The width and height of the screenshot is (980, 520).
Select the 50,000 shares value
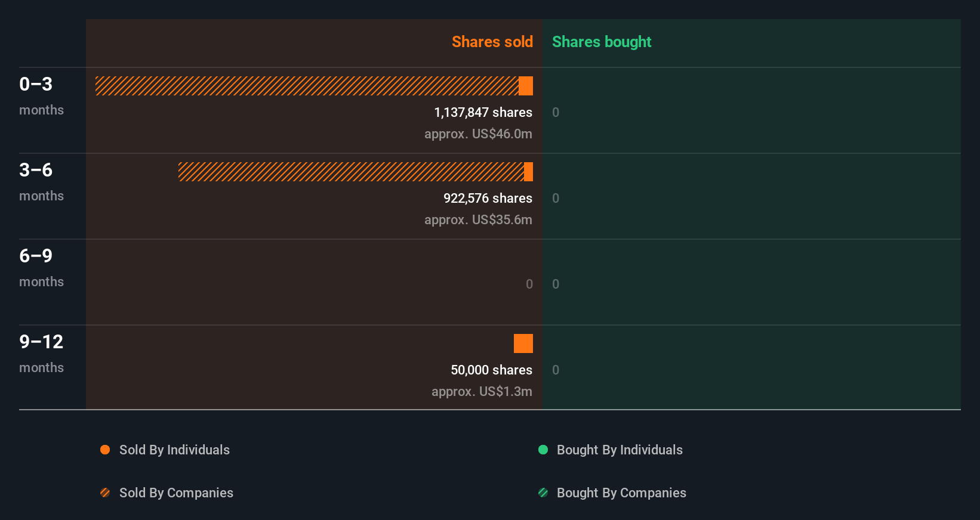pyautogui.click(x=491, y=370)
